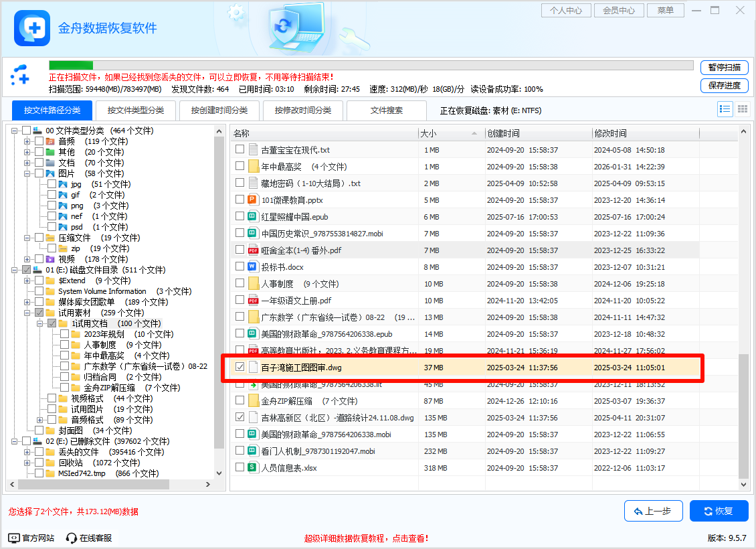Screen dimensions: 756x549
Task: Go back with 上一步 button
Action: click(x=653, y=511)
